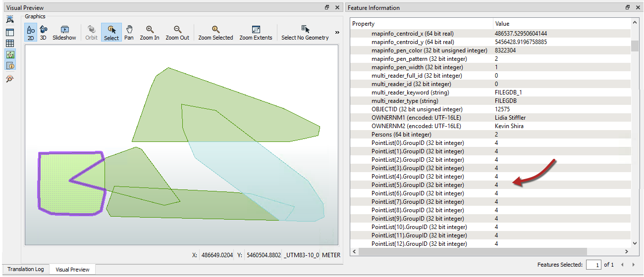
Task: Activate the Select tool
Action: tap(111, 33)
